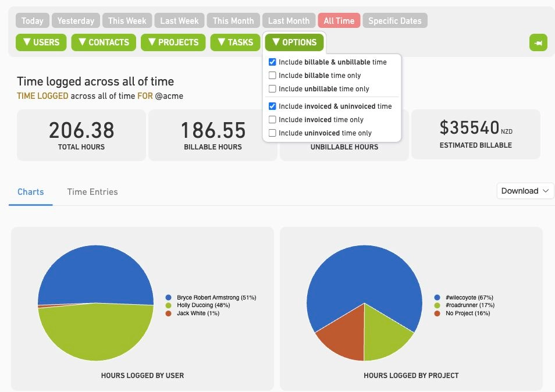555x392 pixels.
Task: Click Hours Logged By Project chart title
Action: click(x=411, y=376)
